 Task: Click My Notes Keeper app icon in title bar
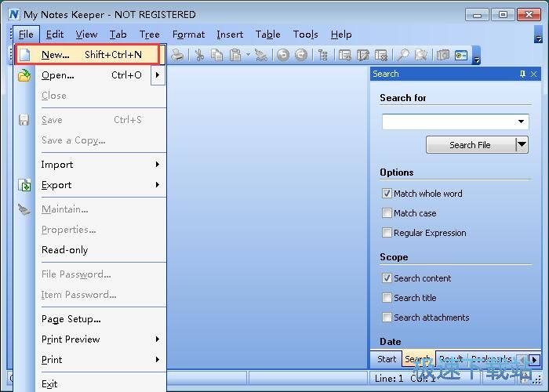click(13, 14)
